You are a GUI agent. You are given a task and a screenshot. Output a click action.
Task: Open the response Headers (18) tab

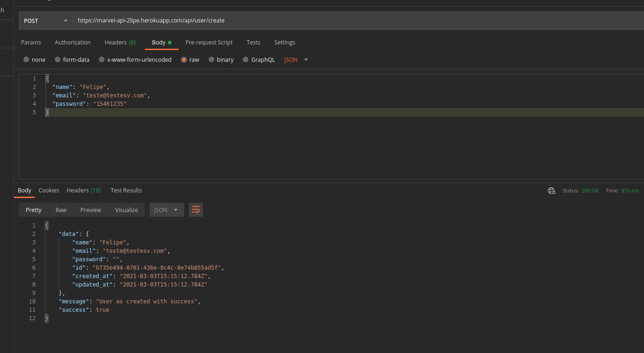(x=84, y=191)
